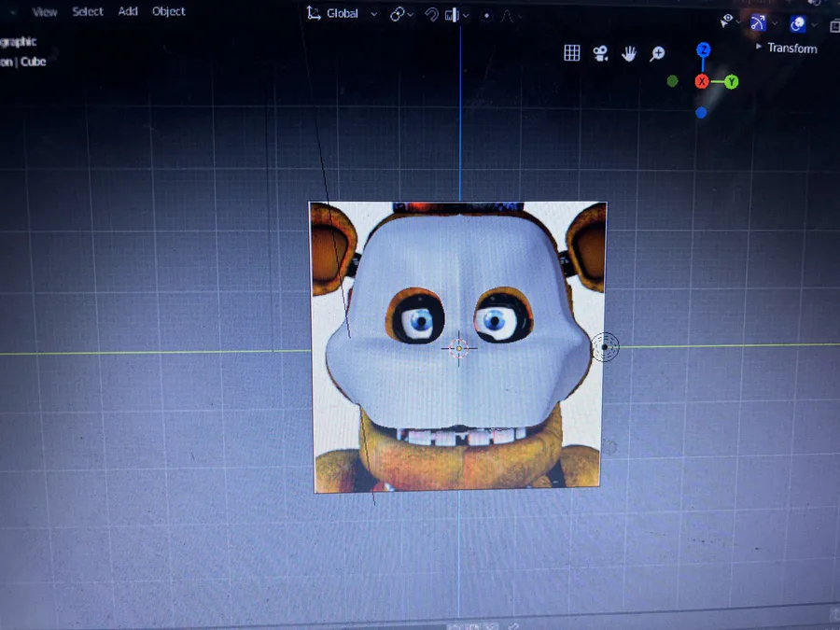
Task: Click the unlabeled green negative Y gizmo dot
Action: (672, 81)
